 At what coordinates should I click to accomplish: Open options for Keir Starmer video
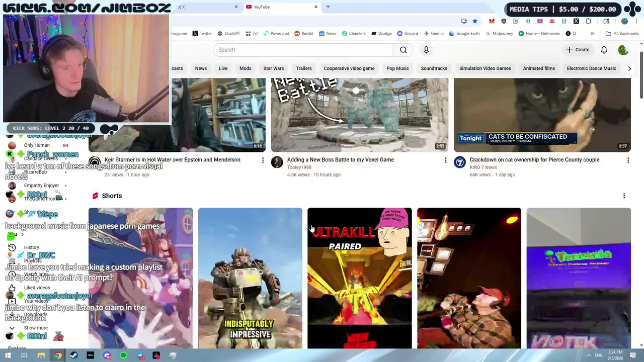(x=263, y=160)
